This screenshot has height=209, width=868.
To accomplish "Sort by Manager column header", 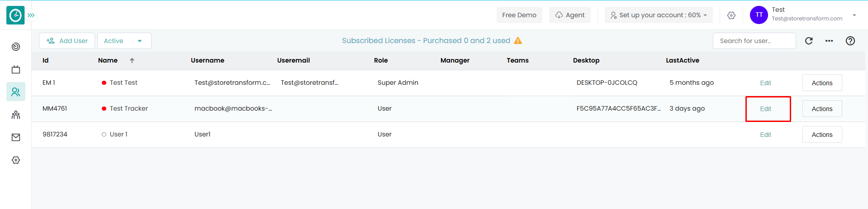I will (x=455, y=60).
